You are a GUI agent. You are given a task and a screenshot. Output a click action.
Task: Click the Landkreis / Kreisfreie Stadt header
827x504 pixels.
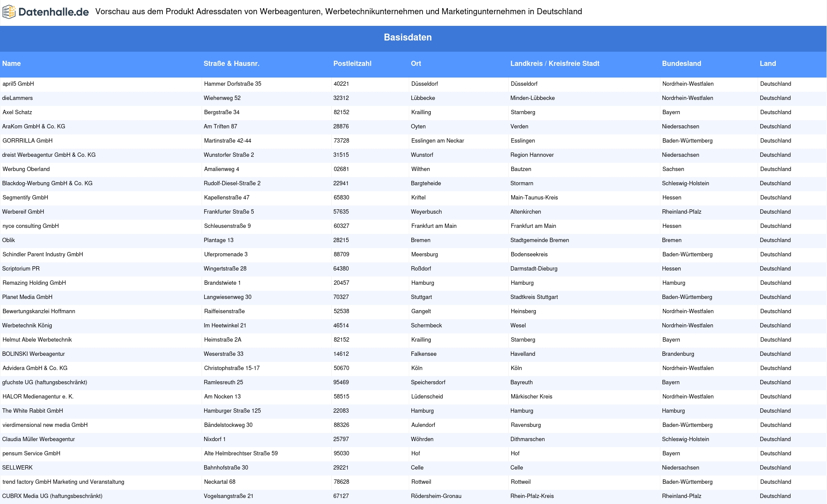pyautogui.click(x=555, y=64)
